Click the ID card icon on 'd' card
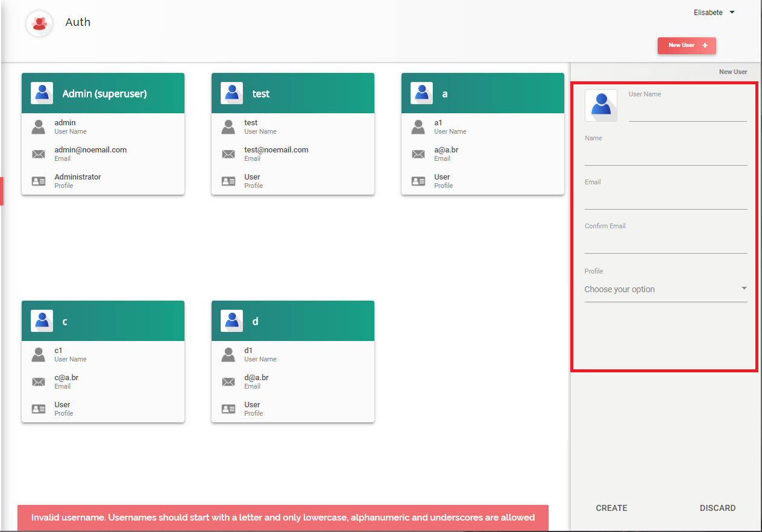 click(228, 408)
